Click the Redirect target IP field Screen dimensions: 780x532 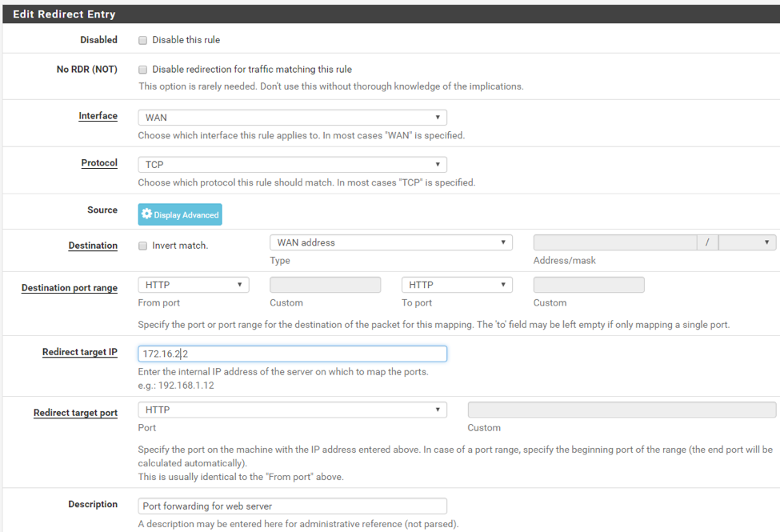293,354
